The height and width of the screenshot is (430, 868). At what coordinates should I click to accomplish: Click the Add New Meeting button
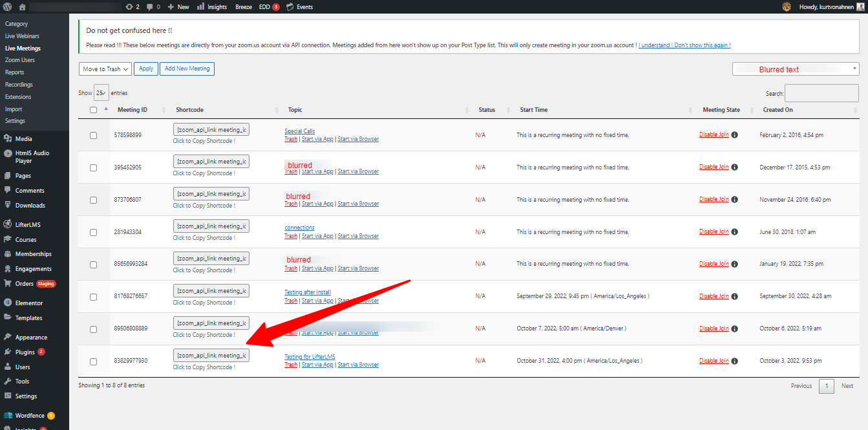click(x=187, y=69)
